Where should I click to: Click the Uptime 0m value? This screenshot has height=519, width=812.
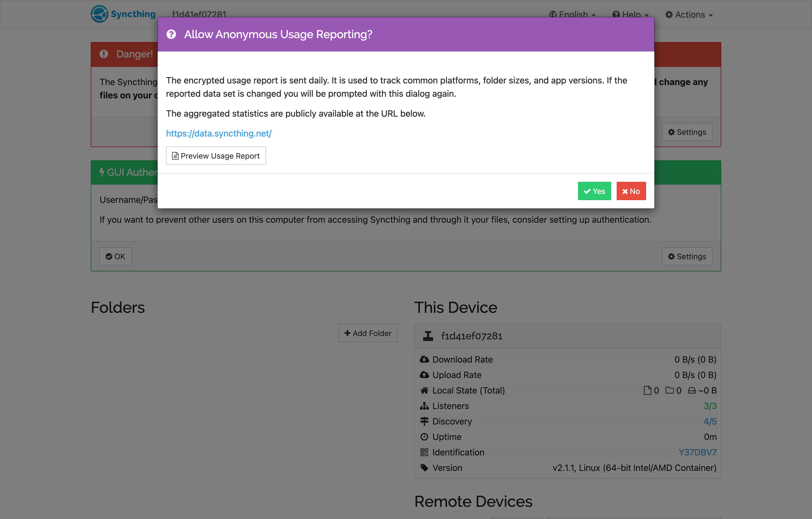[x=710, y=437]
